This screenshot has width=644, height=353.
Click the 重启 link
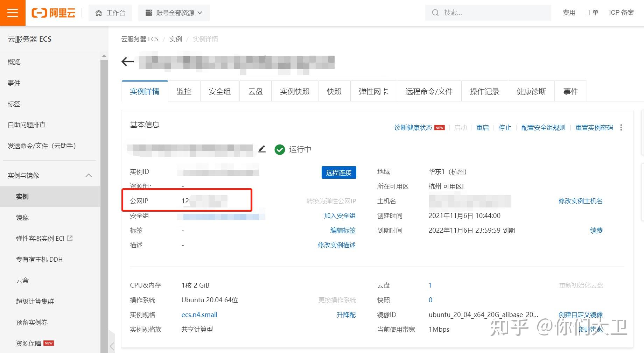pyautogui.click(x=482, y=128)
